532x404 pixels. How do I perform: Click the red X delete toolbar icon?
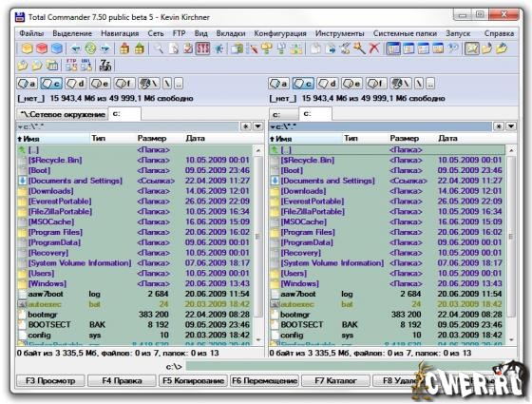[374, 48]
